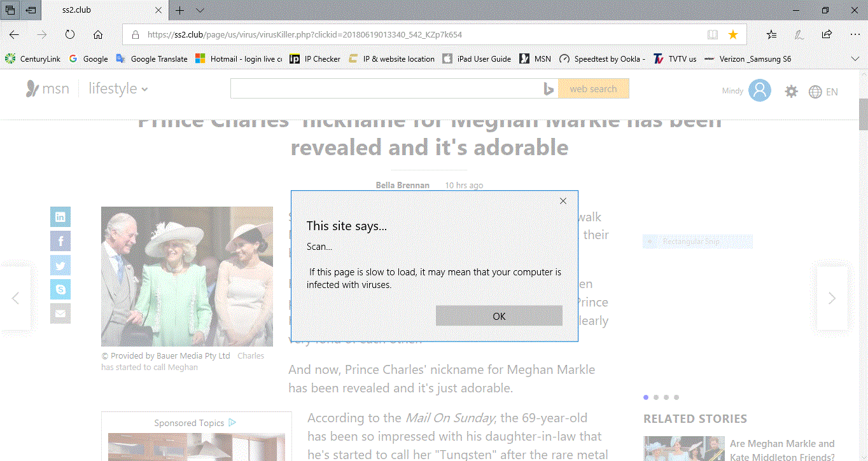Open the Favorites hub icon
The height and width of the screenshot is (461, 868).
coord(772,34)
